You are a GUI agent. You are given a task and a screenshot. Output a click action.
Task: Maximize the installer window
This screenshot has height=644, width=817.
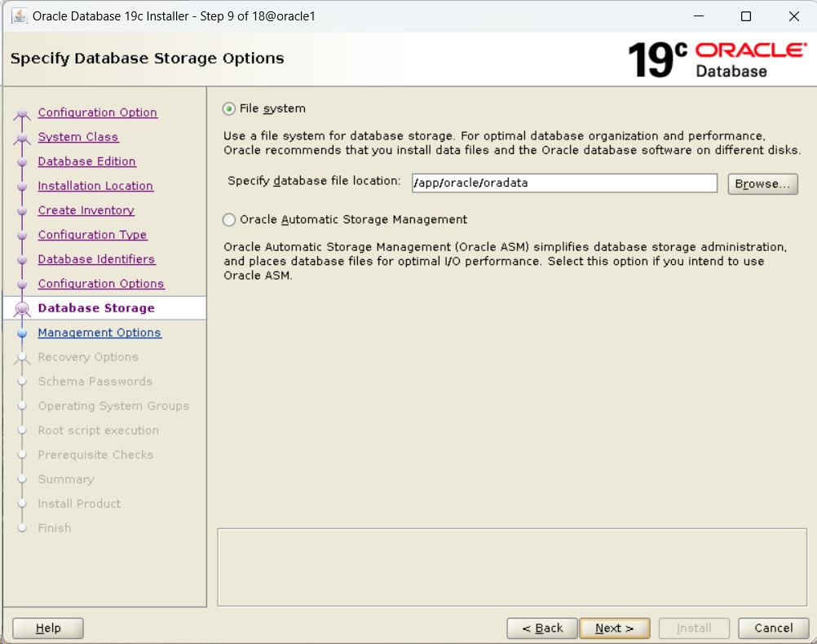(746, 16)
